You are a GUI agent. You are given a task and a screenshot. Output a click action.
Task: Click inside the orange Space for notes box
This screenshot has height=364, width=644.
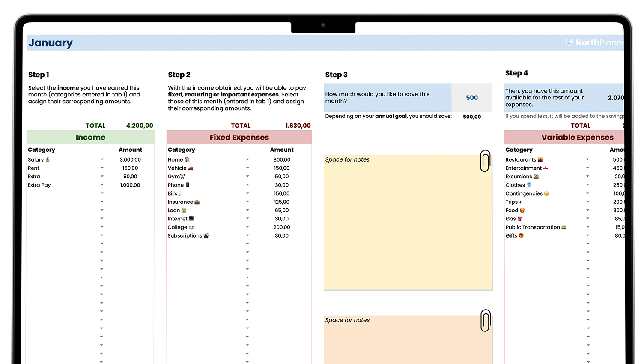(x=408, y=340)
